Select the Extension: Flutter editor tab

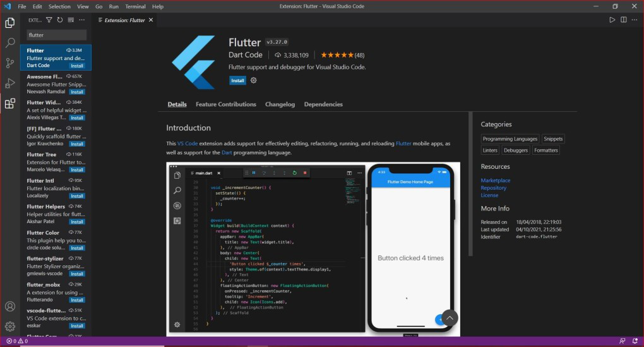point(124,20)
